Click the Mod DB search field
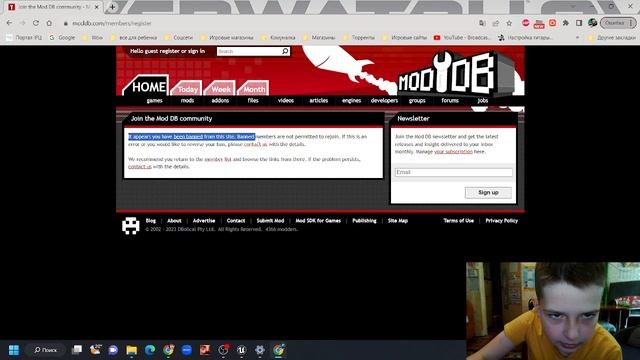The height and width of the screenshot is (360, 640). click(x=249, y=51)
